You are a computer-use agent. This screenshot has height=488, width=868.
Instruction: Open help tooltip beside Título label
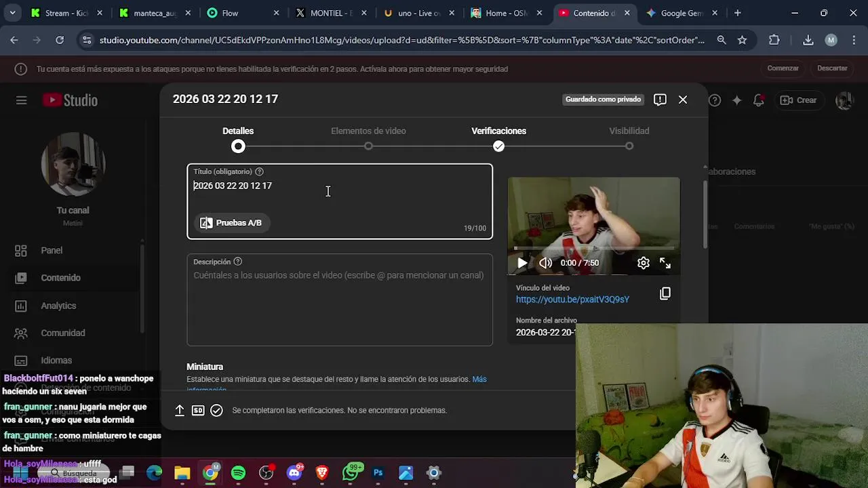pos(259,171)
